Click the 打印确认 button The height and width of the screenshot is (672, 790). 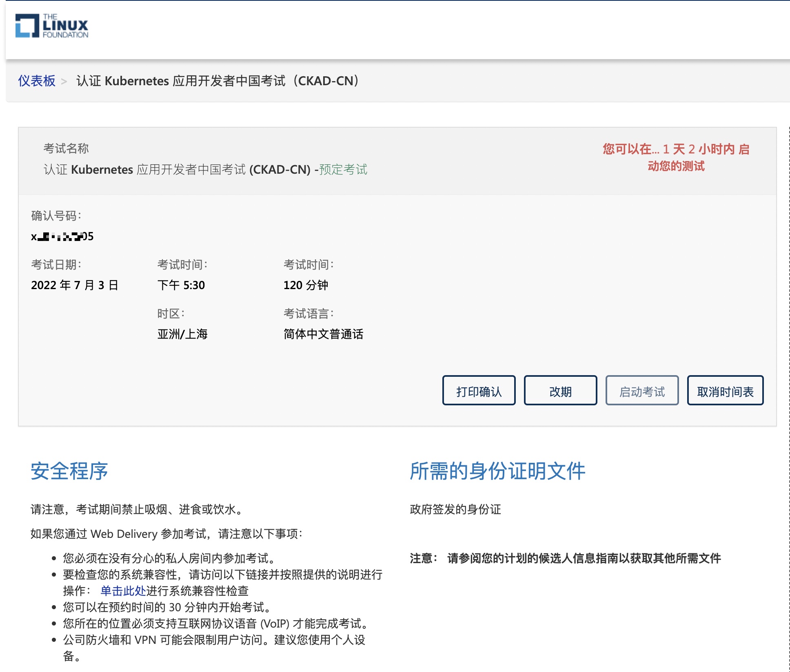(479, 391)
